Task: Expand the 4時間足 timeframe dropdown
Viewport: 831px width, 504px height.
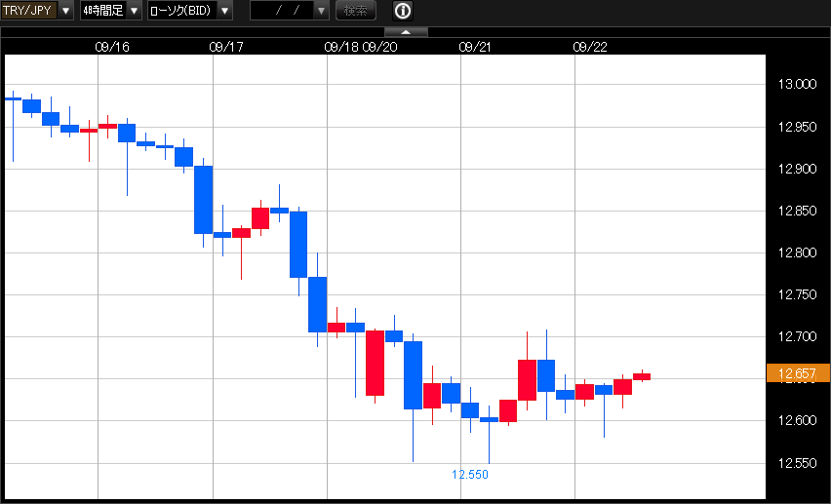Action: coord(134,11)
